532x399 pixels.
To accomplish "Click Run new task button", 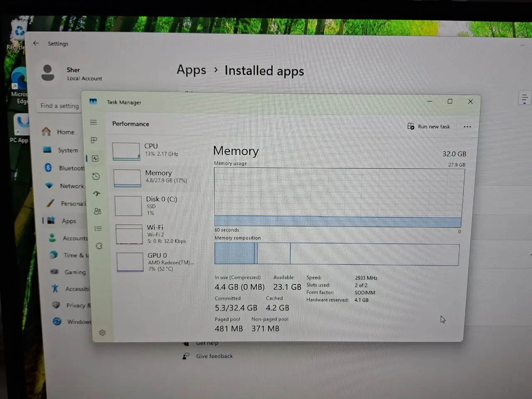I will point(429,126).
